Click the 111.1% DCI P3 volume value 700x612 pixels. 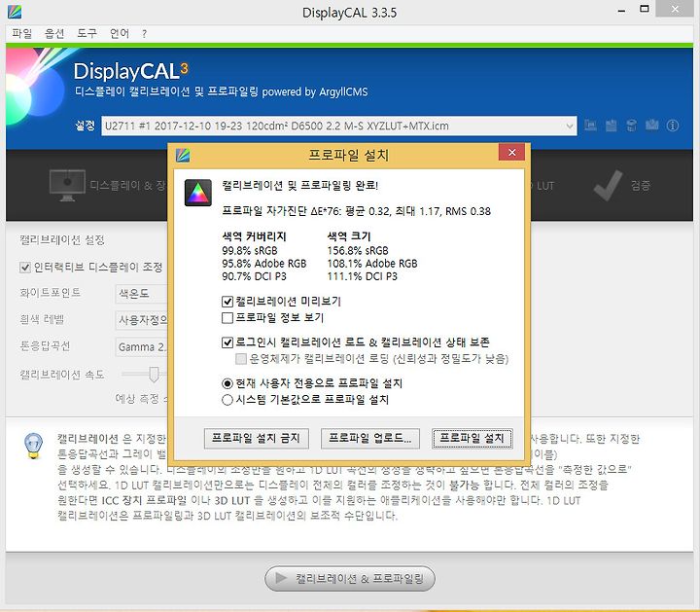tap(362, 276)
